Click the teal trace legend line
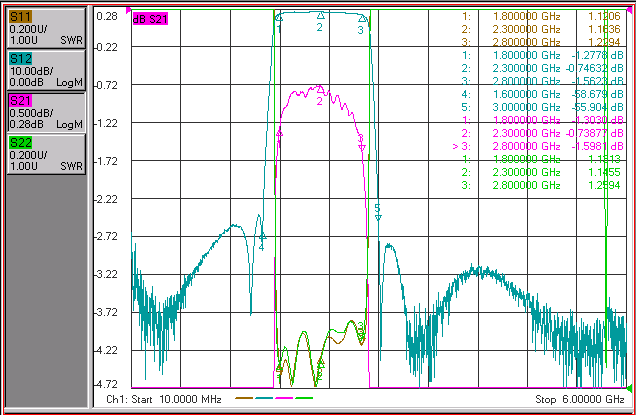Image resolution: width=636 pixels, height=415 pixels. [264, 398]
